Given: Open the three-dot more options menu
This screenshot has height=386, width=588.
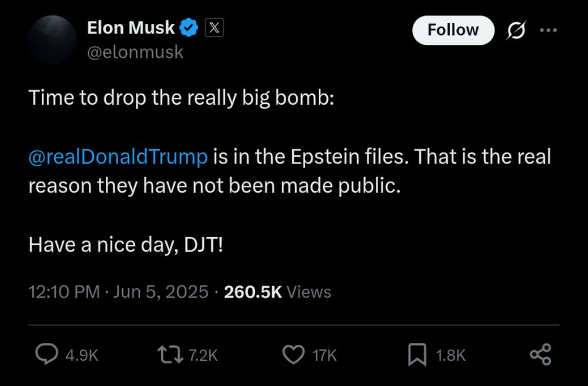Looking at the screenshot, I should coord(547,30).
